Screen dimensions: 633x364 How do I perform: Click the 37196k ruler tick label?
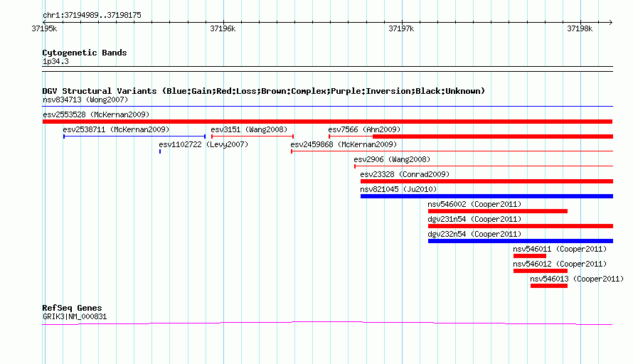pyautogui.click(x=223, y=28)
